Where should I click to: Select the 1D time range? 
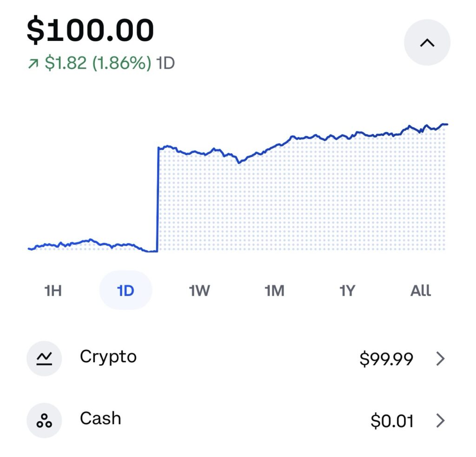click(x=126, y=291)
